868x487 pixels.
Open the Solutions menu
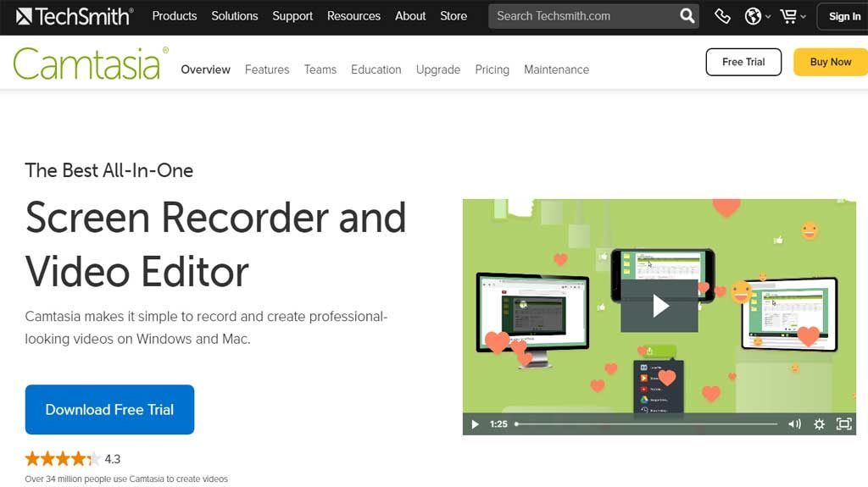point(235,16)
